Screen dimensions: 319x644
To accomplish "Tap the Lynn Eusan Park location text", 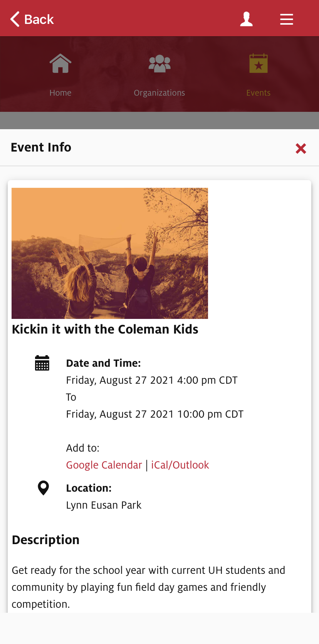I will point(104,505).
